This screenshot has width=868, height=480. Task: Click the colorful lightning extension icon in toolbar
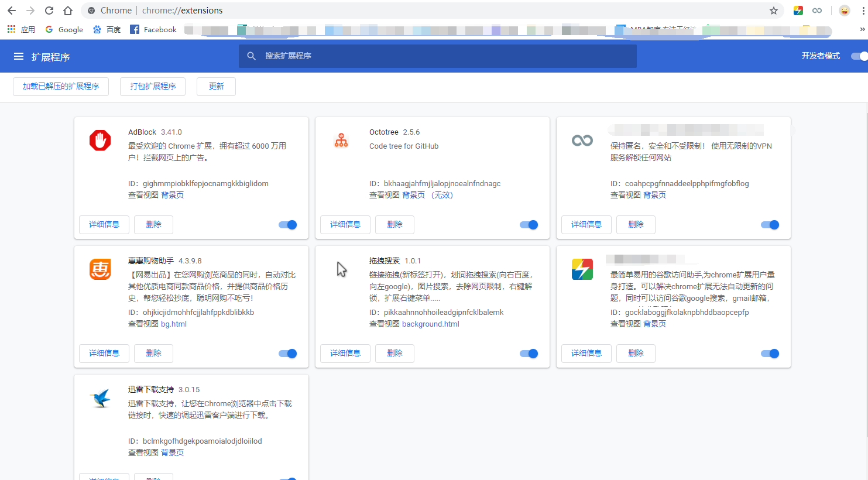[x=798, y=11]
